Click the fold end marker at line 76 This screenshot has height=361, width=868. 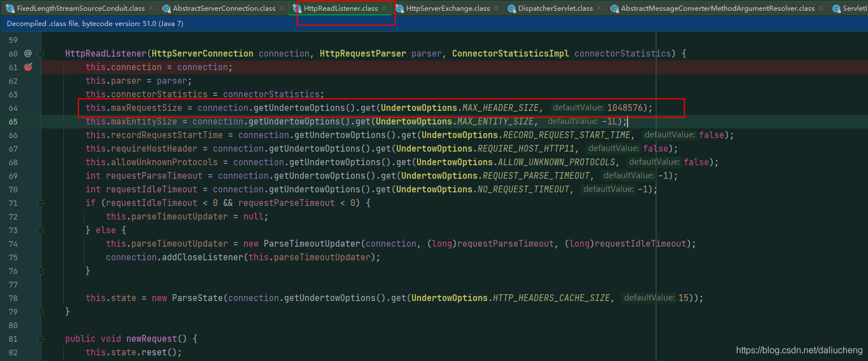coord(41,270)
